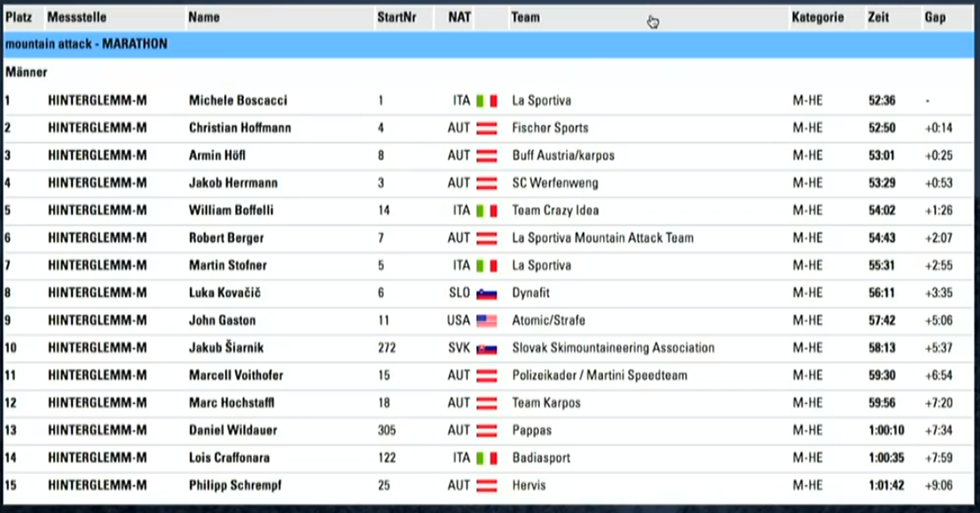Click the Name column header
980x513 pixels.
(x=204, y=18)
